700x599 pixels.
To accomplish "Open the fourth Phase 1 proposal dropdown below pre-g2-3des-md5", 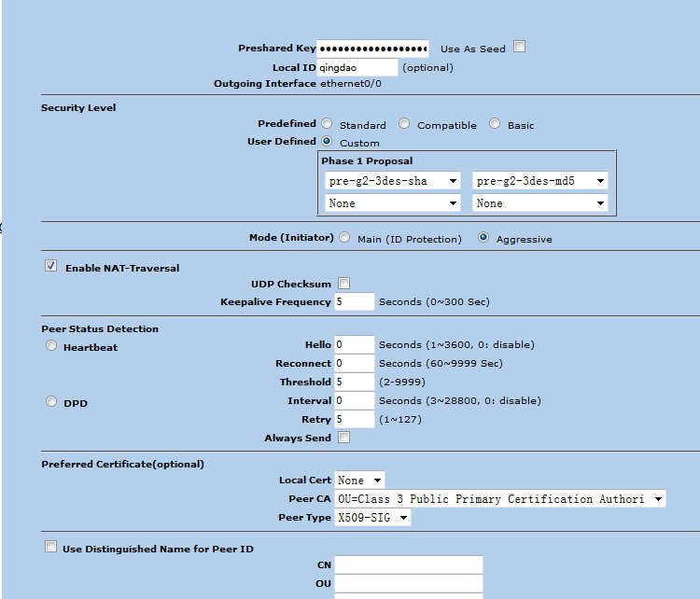I will pos(540,203).
